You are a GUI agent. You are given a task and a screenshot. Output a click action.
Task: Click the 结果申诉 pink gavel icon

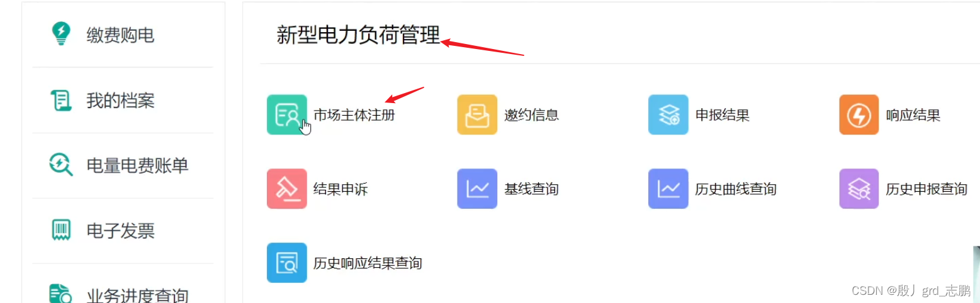pos(287,189)
